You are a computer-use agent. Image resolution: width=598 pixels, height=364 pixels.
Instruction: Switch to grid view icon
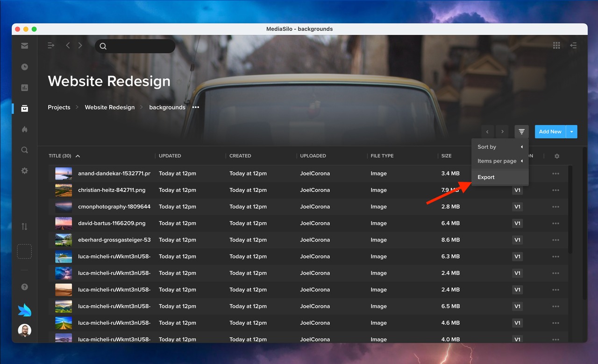coord(556,45)
